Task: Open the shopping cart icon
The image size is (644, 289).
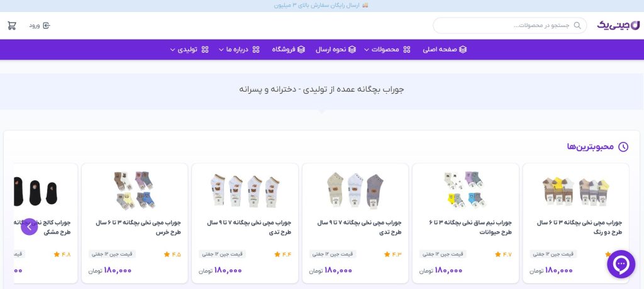Action: click(x=12, y=26)
